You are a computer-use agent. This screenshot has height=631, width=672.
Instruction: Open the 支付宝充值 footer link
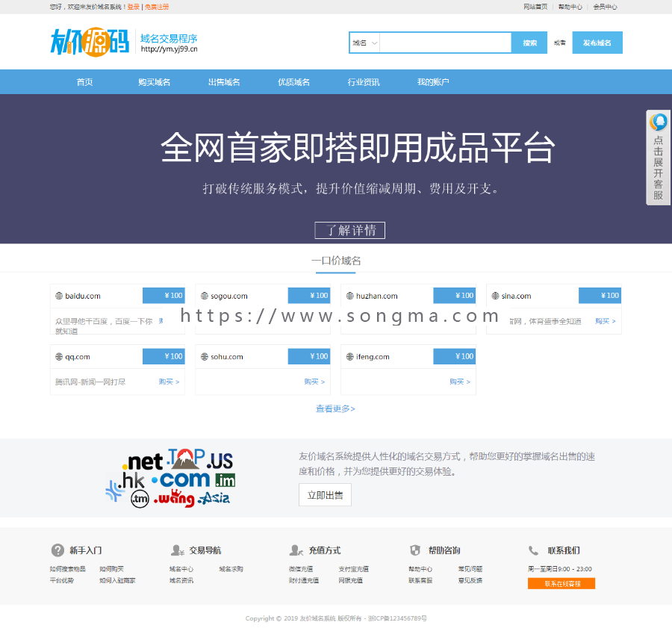pos(354,569)
